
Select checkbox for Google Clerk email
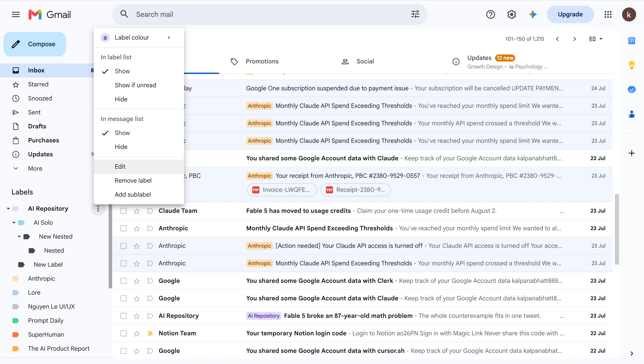pyautogui.click(x=123, y=281)
